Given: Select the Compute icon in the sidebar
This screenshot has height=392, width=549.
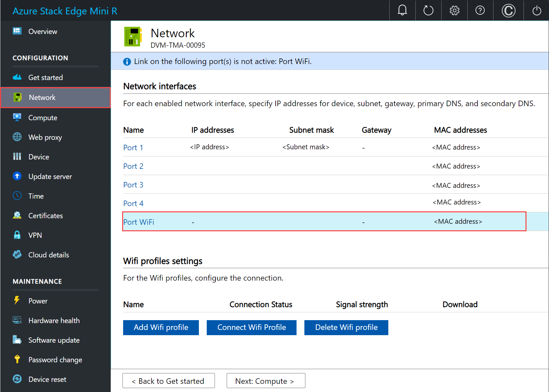Looking at the screenshot, I should tap(17, 117).
